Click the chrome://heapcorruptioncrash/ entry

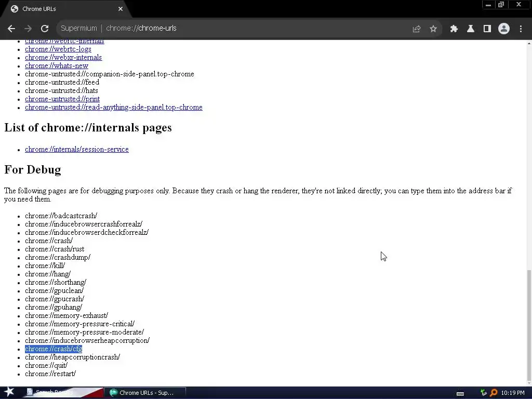pos(73,357)
